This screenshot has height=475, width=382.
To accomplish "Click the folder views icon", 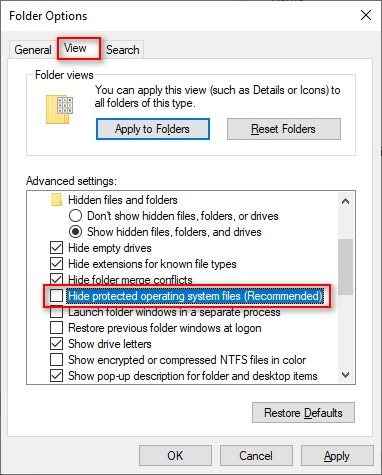I will 59,110.
